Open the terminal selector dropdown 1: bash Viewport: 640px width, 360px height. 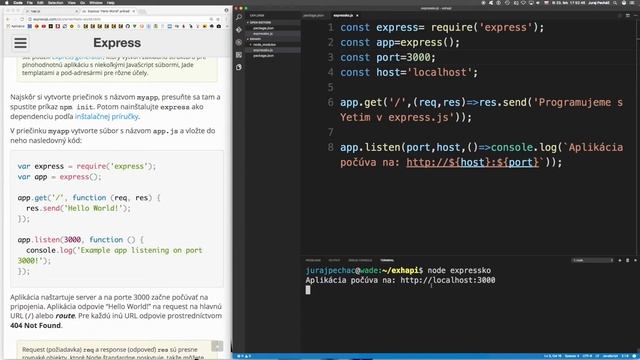pyautogui.click(x=593, y=260)
